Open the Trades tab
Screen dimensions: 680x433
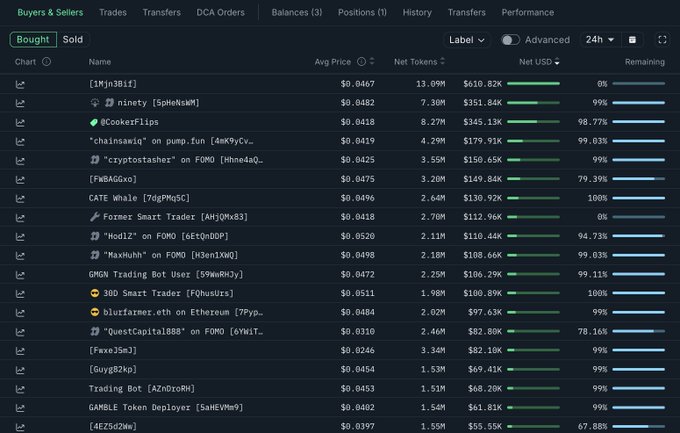point(113,13)
